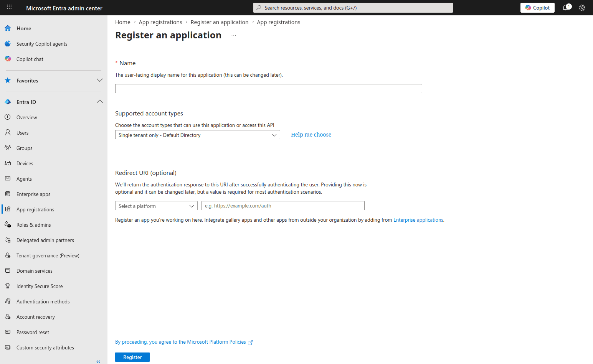This screenshot has height=364, width=593.
Task: Open the Copilot button in header
Action: click(537, 8)
